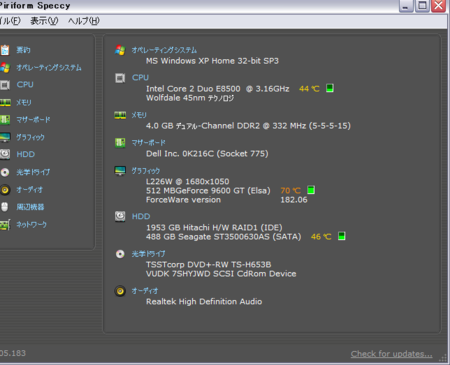This screenshot has width=450, height=365.
Task: Open the 表示(V) menu
Action: (x=44, y=21)
